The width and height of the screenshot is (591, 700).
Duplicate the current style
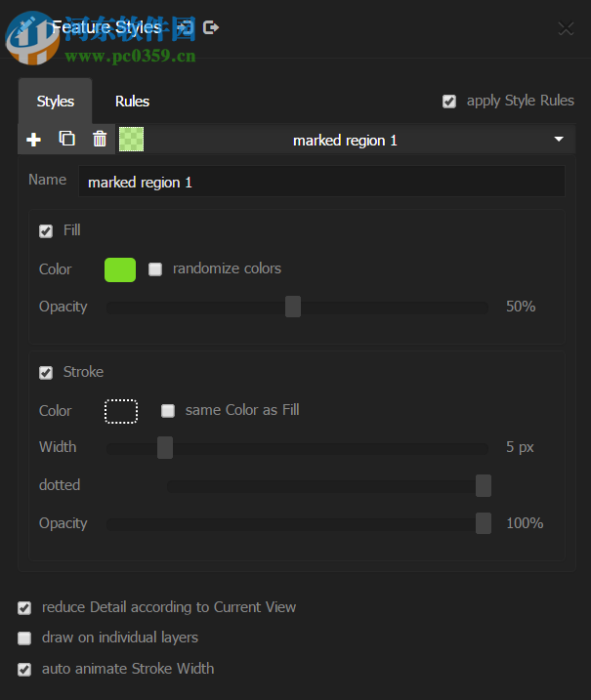click(66, 140)
